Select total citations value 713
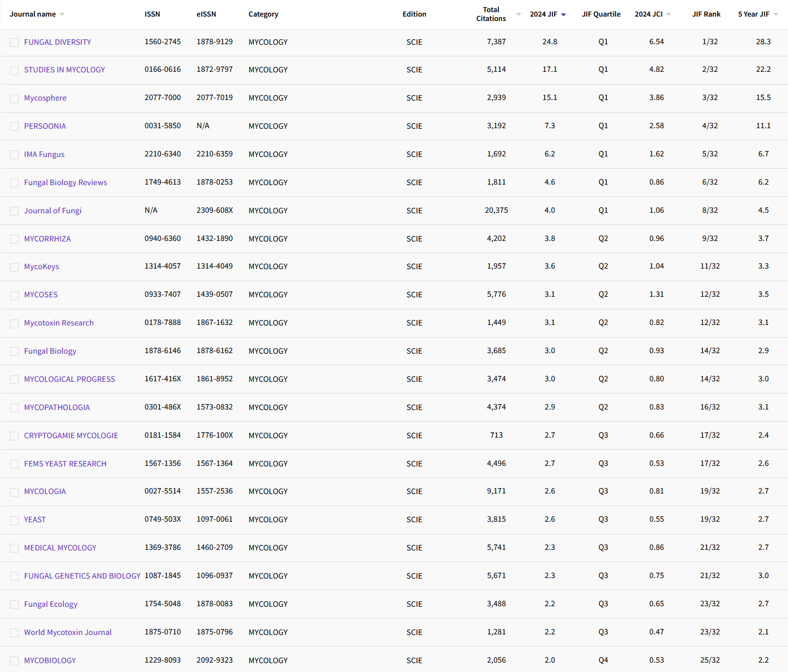Image resolution: width=788 pixels, height=672 pixels. click(x=497, y=435)
